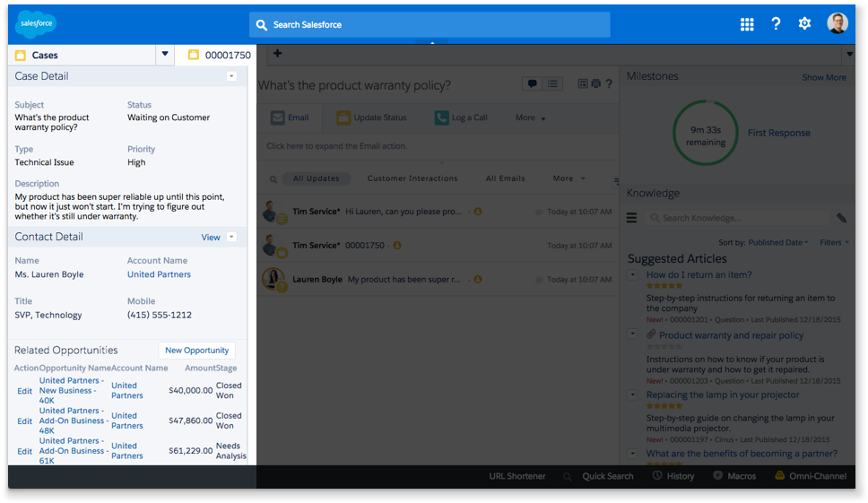The width and height of the screenshot is (868, 503).
Task: Open benefits of becoming a partner article
Action: coord(742,454)
